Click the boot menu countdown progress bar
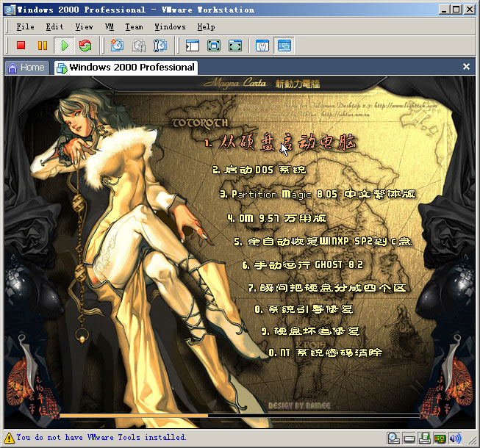This screenshot has width=480, height=448. (x=240, y=416)
